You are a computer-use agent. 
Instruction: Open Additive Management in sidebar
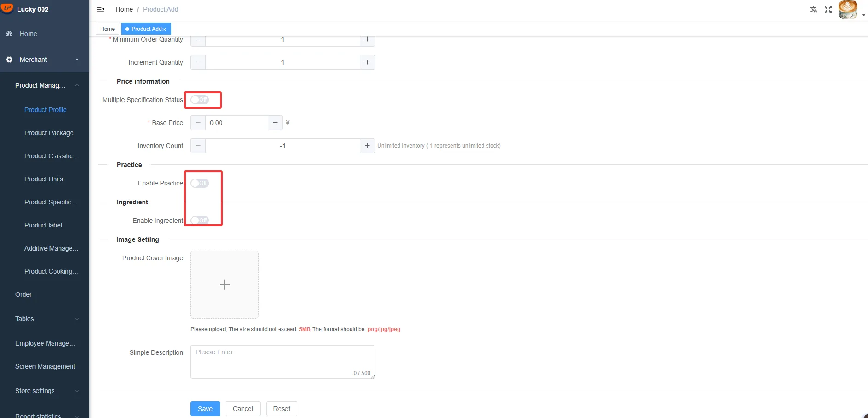tap(52, 248)
